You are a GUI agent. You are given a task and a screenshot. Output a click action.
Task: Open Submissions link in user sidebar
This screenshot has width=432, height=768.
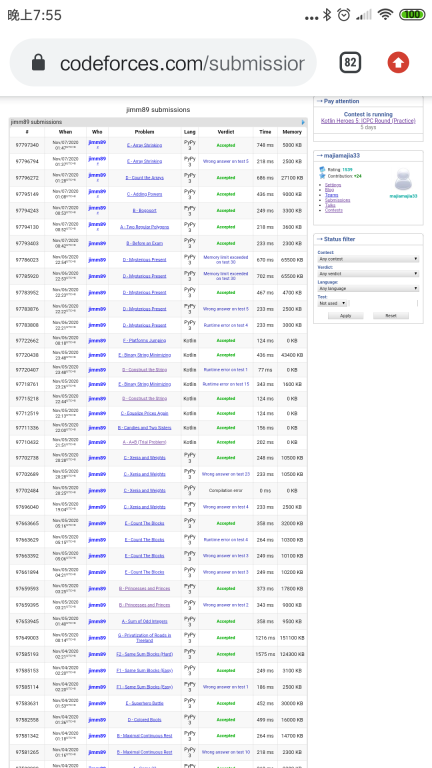coord(337,200)
